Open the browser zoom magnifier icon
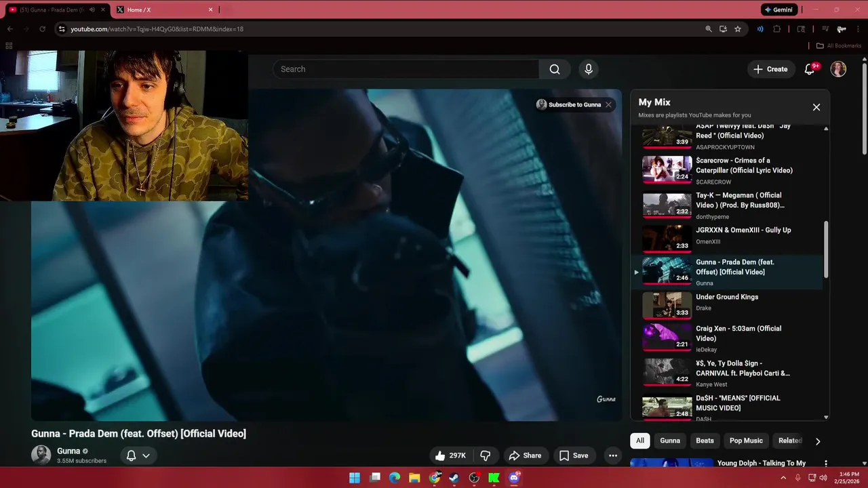868x488 pixels. pos(709,29)
